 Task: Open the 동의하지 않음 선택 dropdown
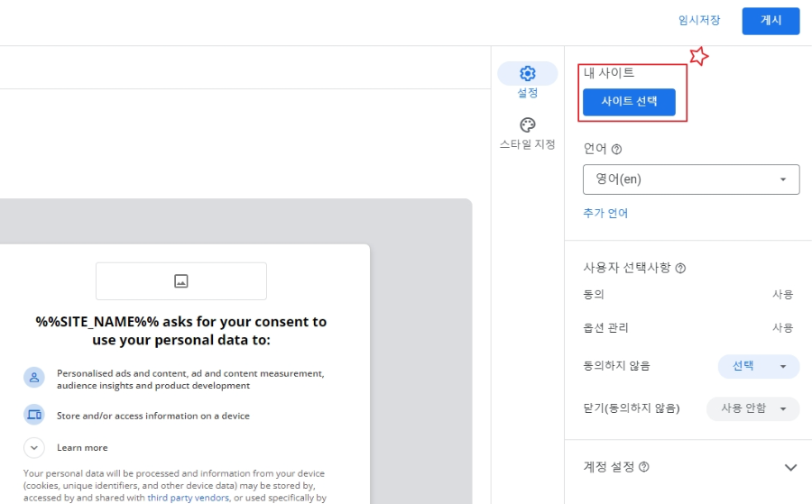(759, 366)
